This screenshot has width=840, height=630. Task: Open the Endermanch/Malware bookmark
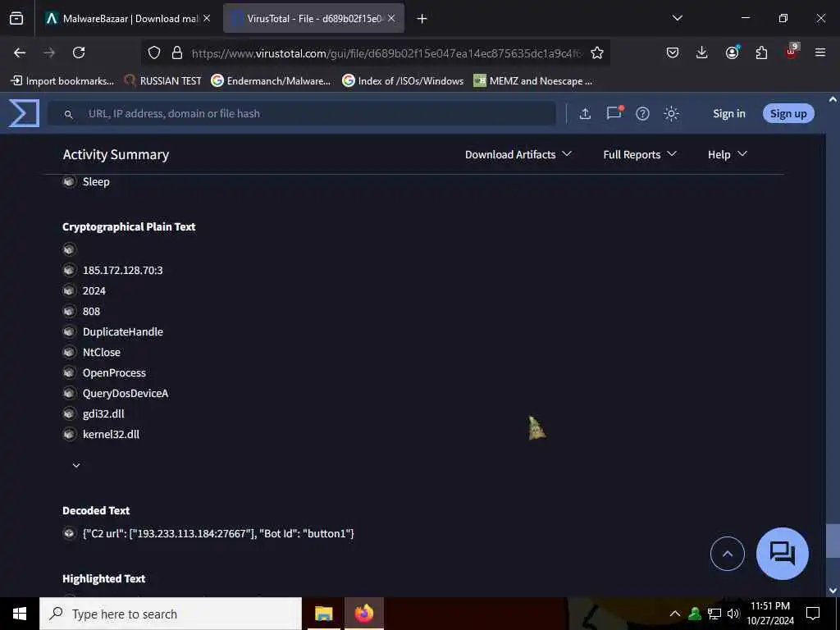click(271, 81)
